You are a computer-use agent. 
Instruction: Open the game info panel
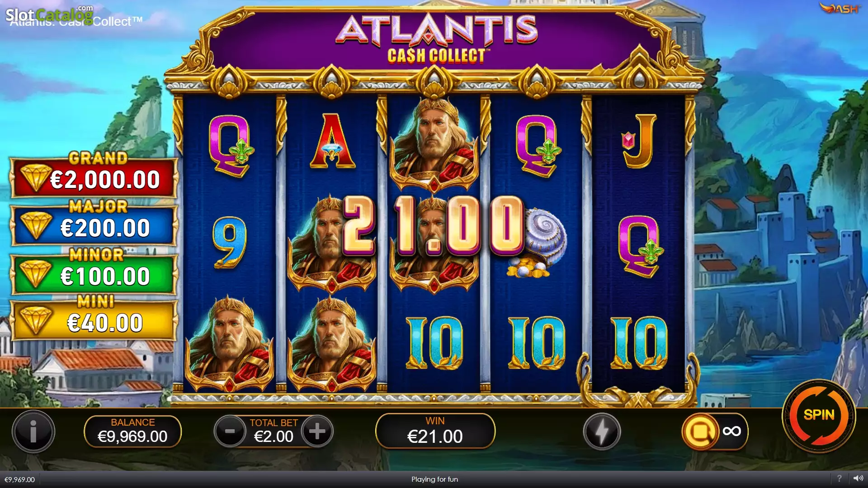click(33, 432)
